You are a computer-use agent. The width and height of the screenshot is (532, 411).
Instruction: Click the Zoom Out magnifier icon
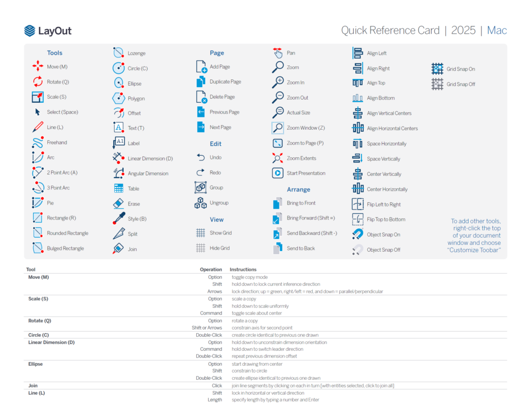277,98
